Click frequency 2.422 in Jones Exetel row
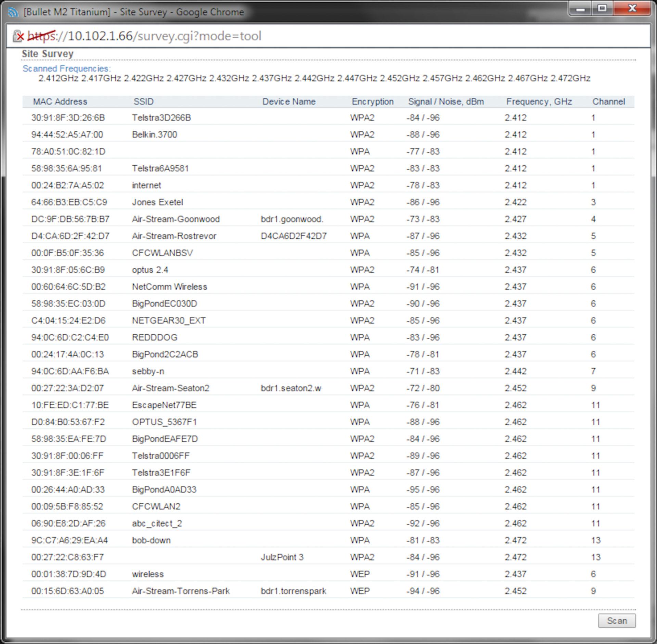The image size is (657, 644). click(515, 202)
